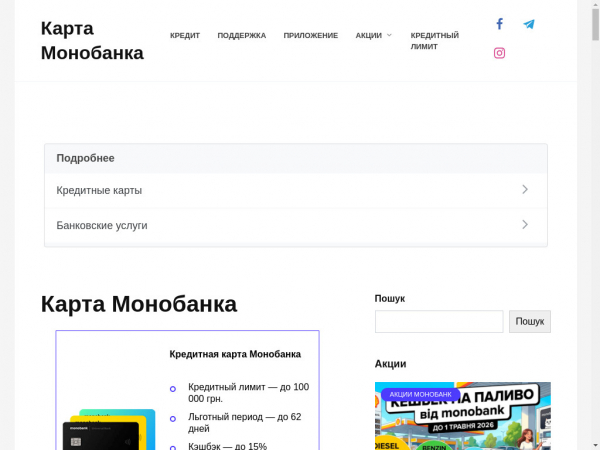Image resolution: width=600 pixels, height=450 pixels.
Task: Click the Пошук search button
Action: coord(530,321)
